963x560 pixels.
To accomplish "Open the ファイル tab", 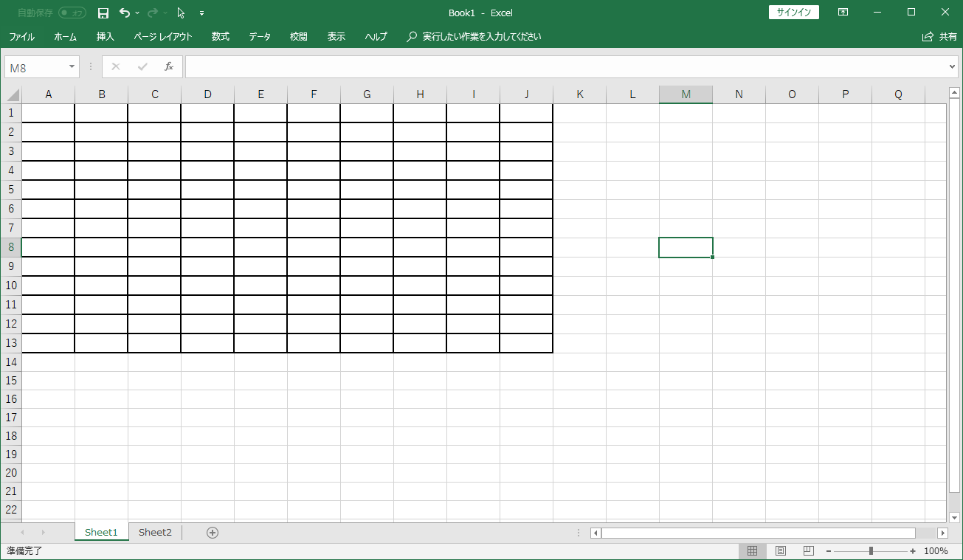I will [22, 36].
